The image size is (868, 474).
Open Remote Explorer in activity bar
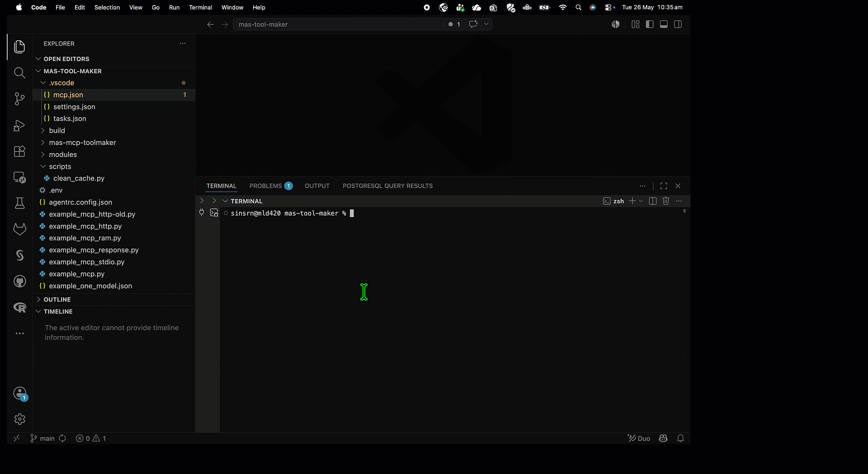click(x=19, y=177)
